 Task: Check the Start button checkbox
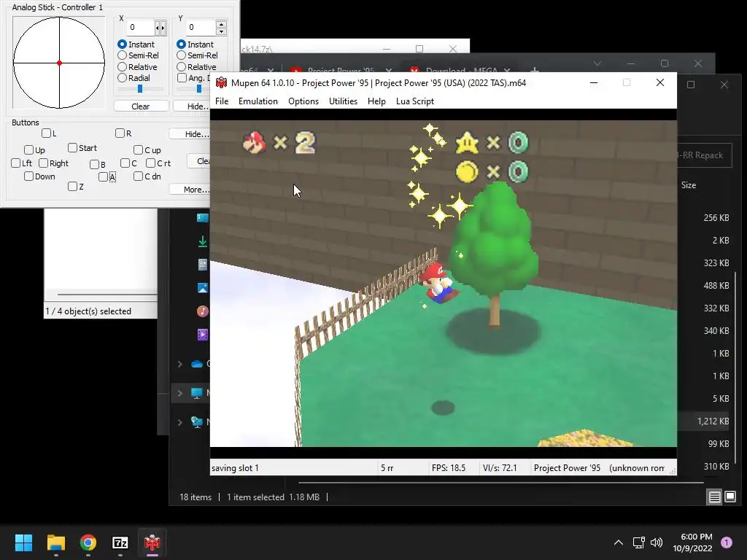(x=72, y=148)
